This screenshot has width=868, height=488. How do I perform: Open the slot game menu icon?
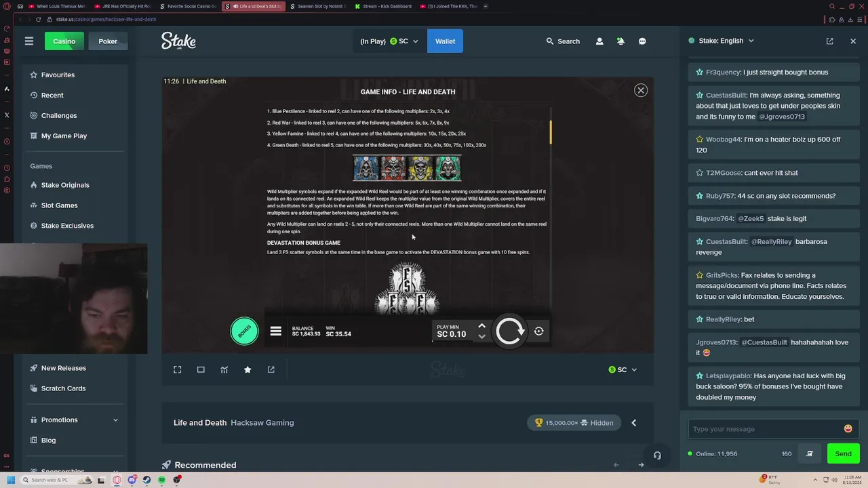coord(275,331)
